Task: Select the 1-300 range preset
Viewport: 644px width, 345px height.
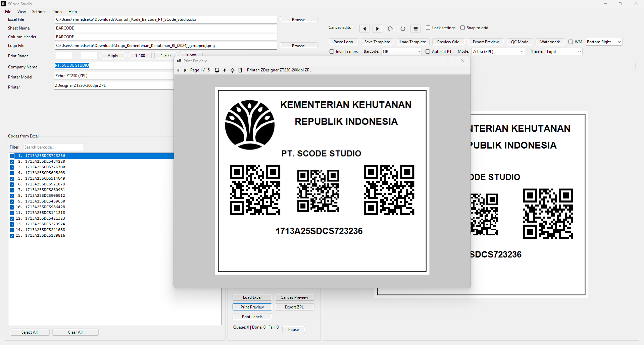Action: (x=166, y=56)
